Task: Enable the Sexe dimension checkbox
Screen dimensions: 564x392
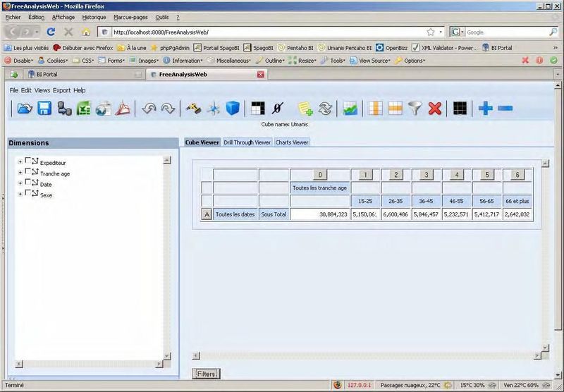Action: (28, 193)
